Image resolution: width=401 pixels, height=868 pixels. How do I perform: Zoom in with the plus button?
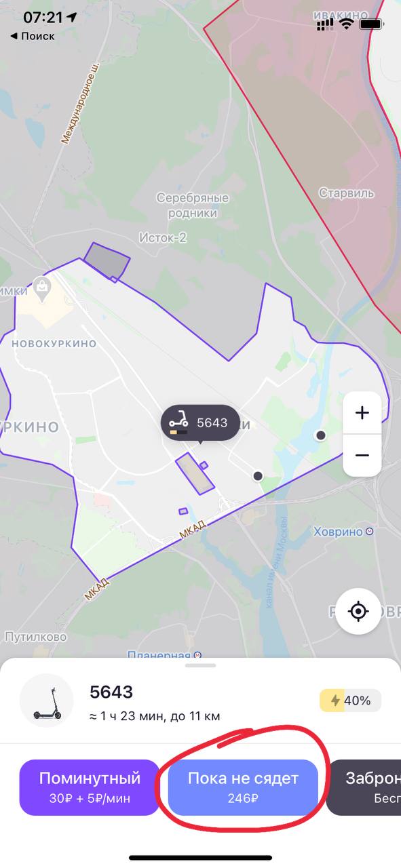click(x=362, y=413)
